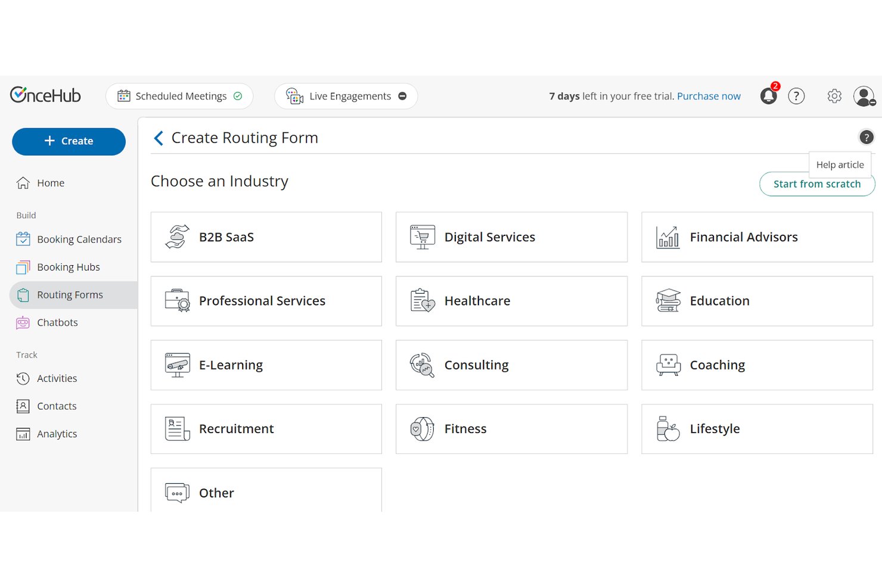Click the dark help icon beside Create Routing Form
The image size is (882, 588).
(866, 137)
